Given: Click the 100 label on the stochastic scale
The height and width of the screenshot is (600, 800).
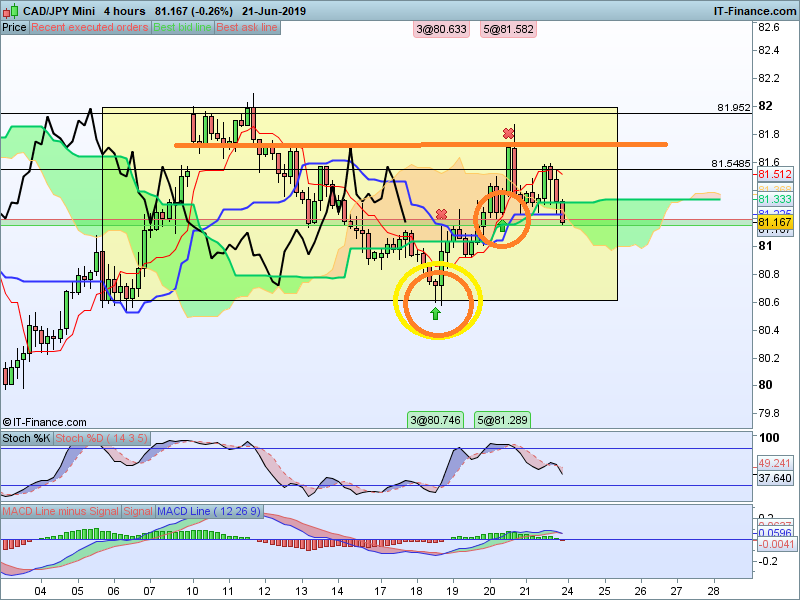Looking at the screenshot, I should pos(769,438).
